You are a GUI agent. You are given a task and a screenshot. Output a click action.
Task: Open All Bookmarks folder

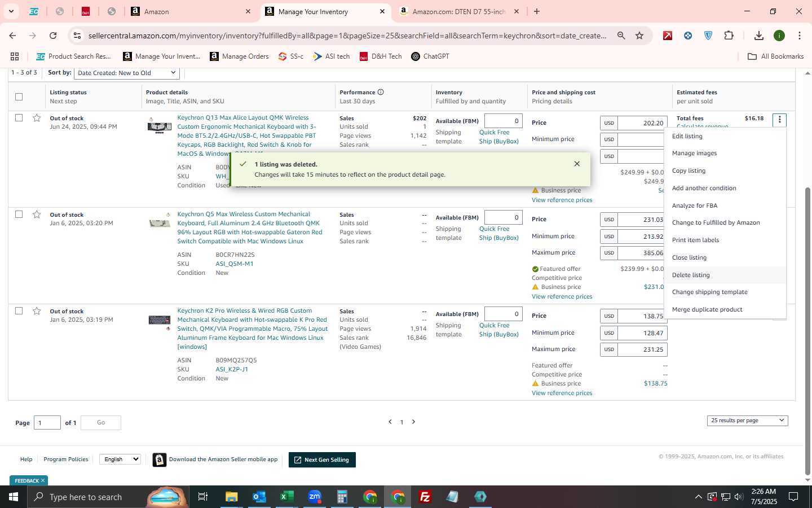775,56
